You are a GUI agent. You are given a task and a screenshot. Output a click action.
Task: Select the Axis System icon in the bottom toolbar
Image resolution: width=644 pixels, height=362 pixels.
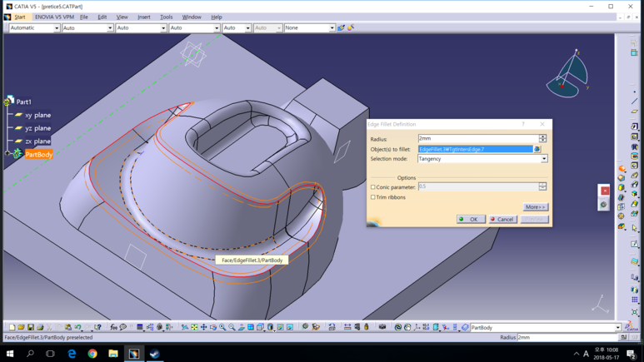[x=417, y=327]
